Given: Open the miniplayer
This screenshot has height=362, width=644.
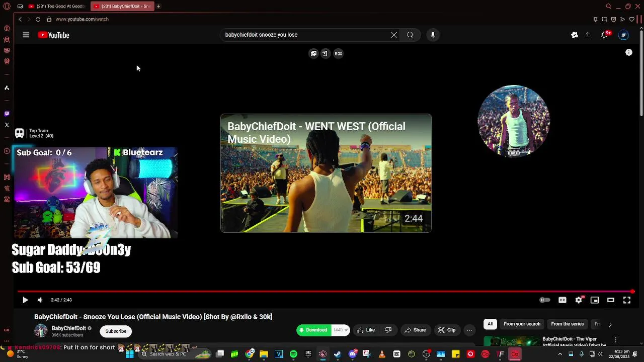Looking at the screenshot, I should click(595, 300).
